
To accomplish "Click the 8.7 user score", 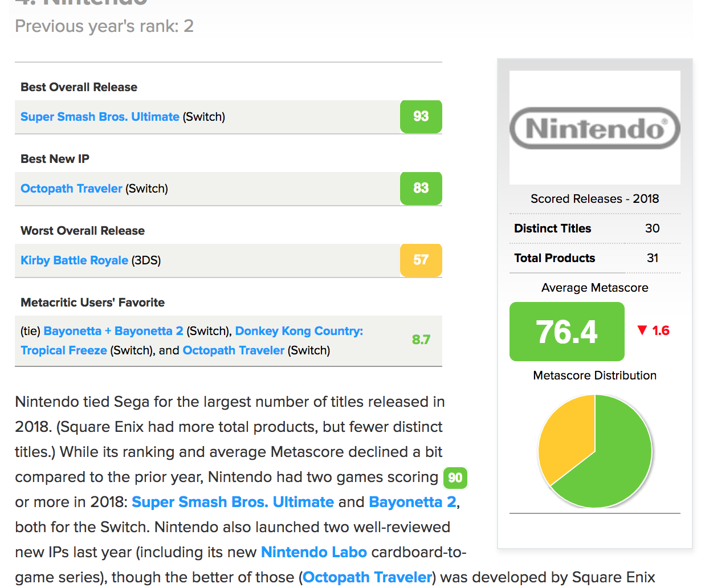I will [x=421, y=340].
